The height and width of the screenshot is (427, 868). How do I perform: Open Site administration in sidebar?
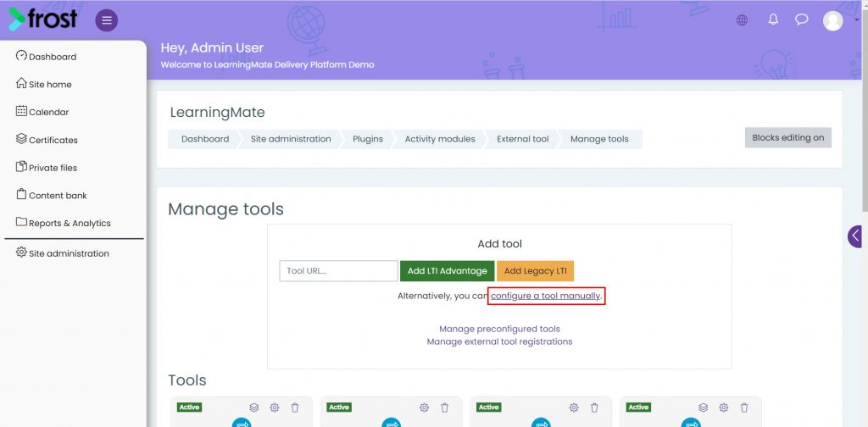tap(69, 253)
